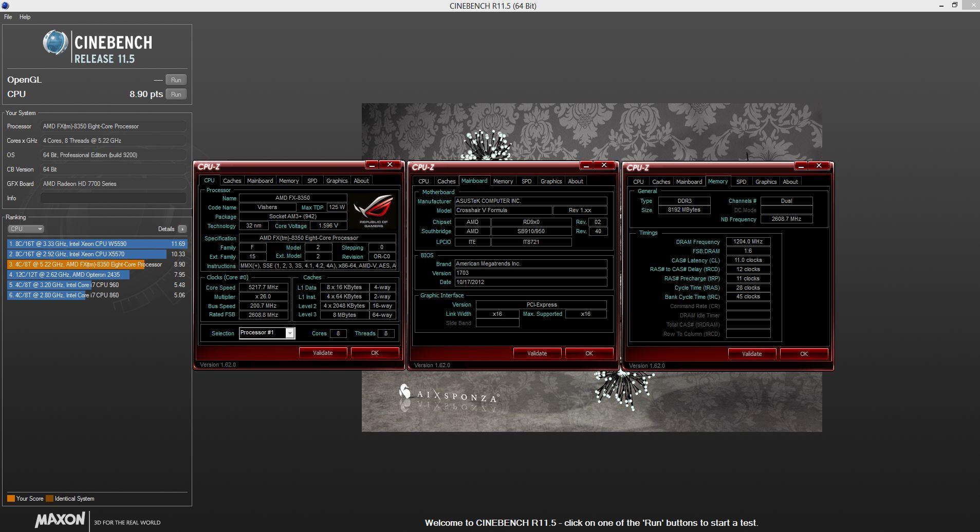
Task: Click OK in Memory CPU-Z window
Action: (x=804, y=354)
